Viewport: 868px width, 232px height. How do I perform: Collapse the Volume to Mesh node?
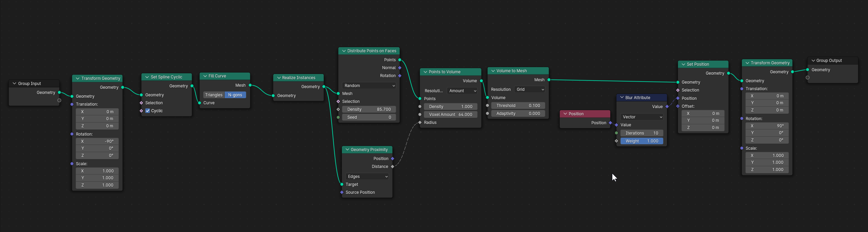pos(493,71)
